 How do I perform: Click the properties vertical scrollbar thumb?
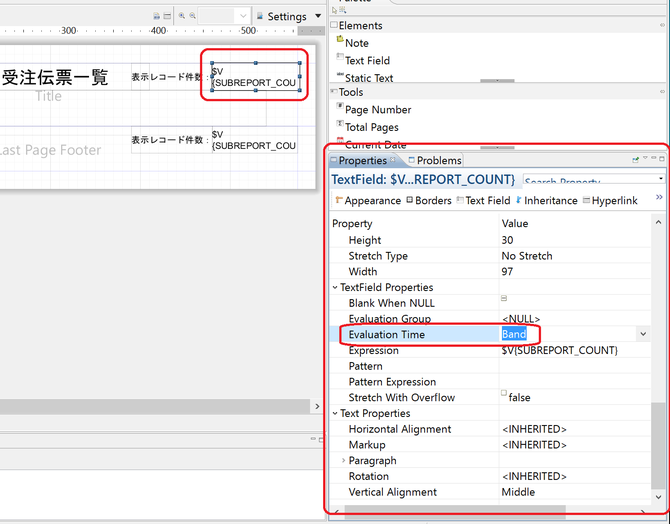(x=657, y=445)
